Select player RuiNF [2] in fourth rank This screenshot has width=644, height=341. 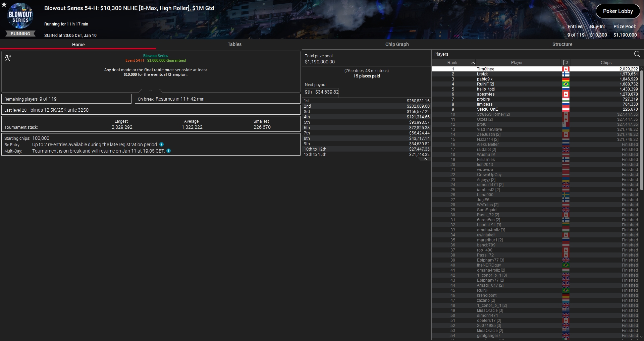[536, 84]
